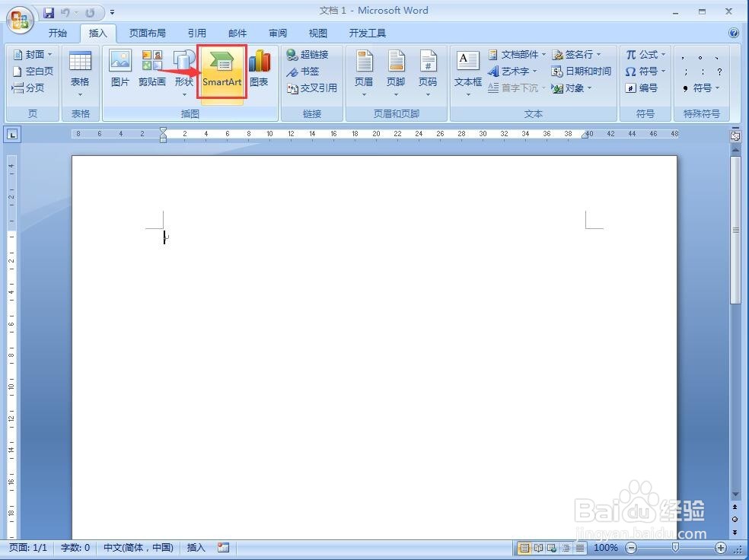Switch to the 页面布局 tab
Viewport: 749px width, 560px height.
147,33
